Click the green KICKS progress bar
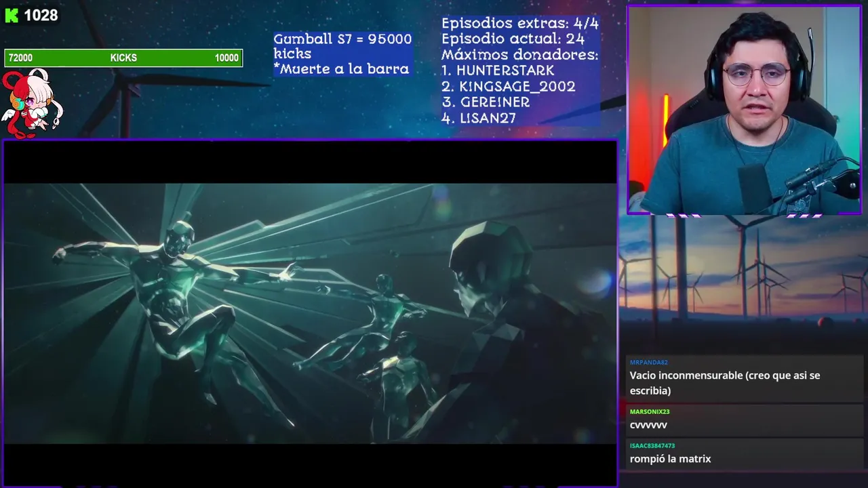868x488 pixels. pos(123,58)
